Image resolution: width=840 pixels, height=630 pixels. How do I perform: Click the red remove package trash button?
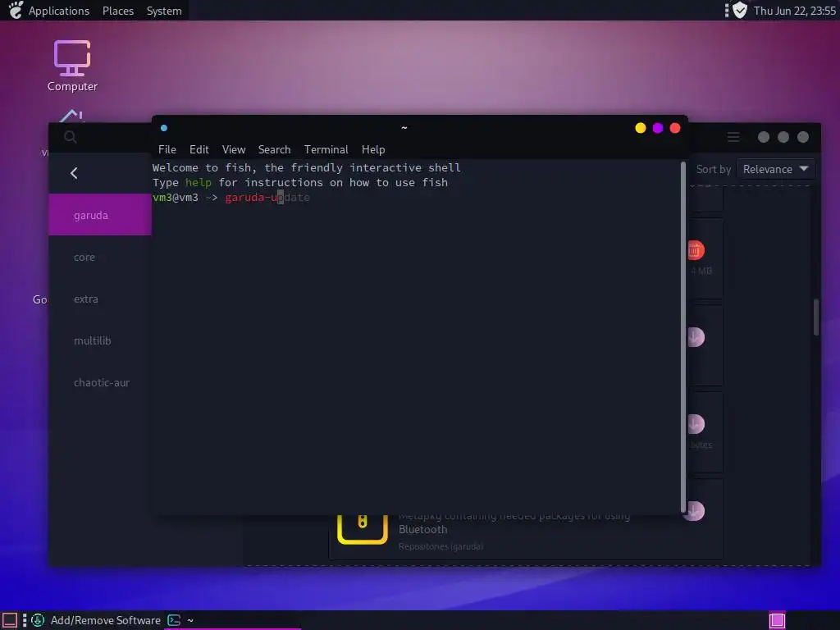coord(696,250)
